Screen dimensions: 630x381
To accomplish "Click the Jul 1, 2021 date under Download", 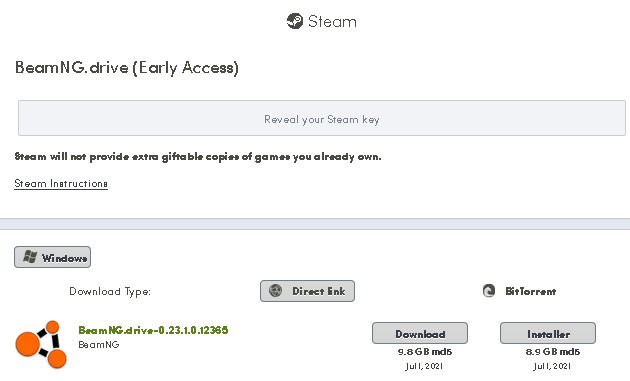I will tap(424, 366).
